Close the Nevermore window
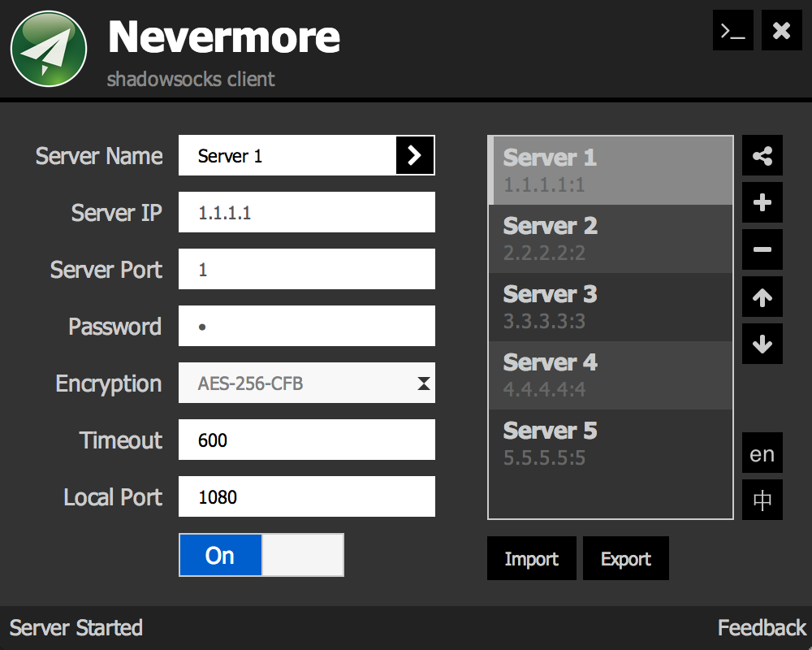This screenshot has width=812, height=650. tap(781, 31)
